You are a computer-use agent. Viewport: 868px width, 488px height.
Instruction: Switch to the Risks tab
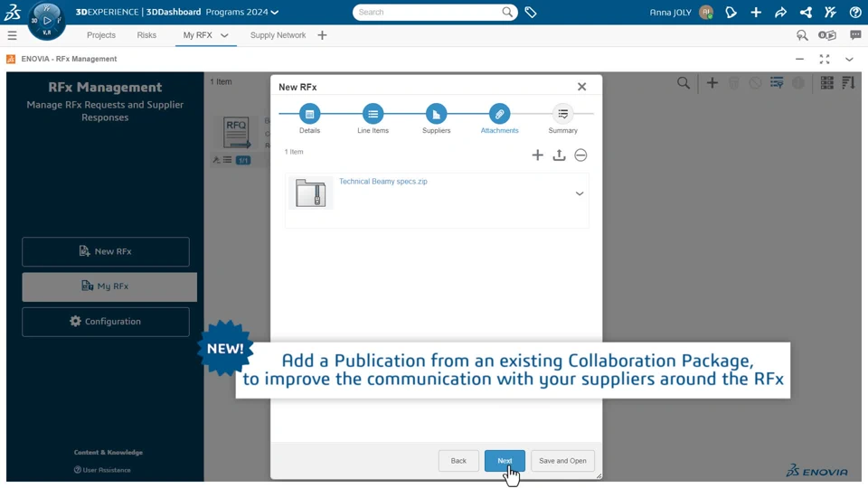pyautogui.click(x=146, y=35)
